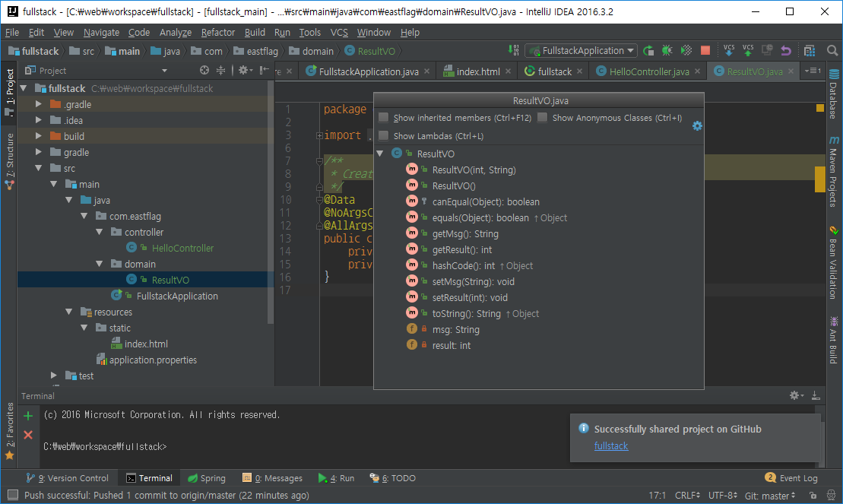Image resolution: width=843 pixels, height=504 pixels.
Task: Hide the Terminal panel
Action: coord(816,395)
